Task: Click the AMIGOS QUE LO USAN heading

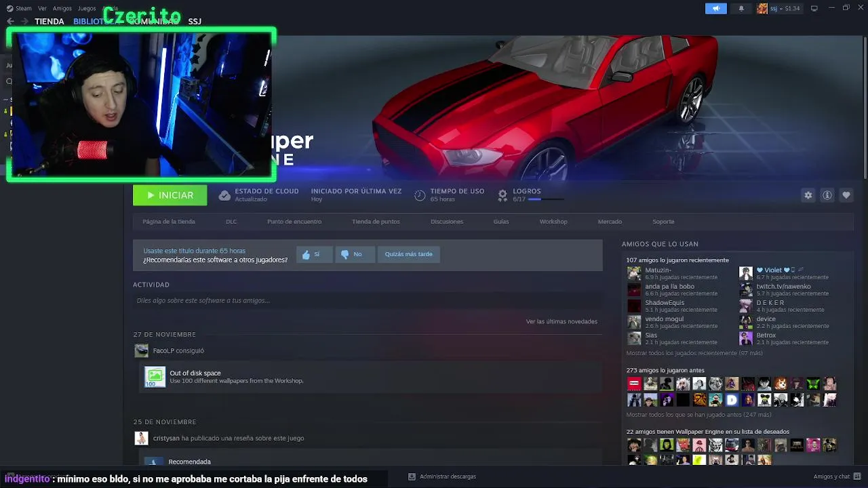Action: 660,244
